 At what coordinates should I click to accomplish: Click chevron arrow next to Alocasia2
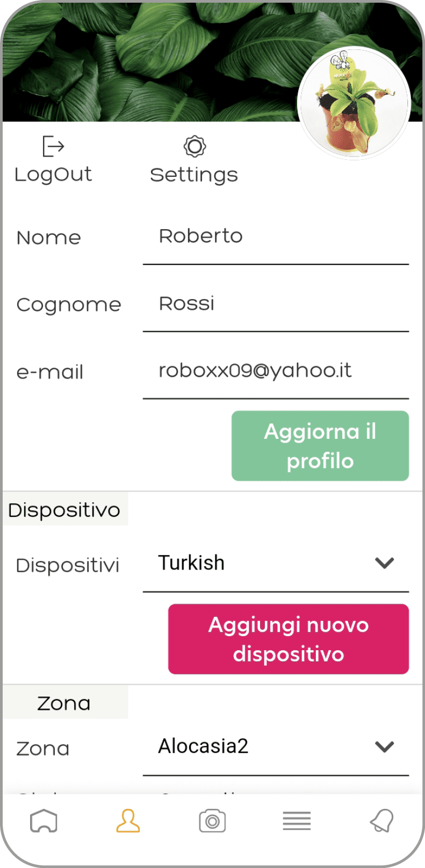[x=385, y=746]
